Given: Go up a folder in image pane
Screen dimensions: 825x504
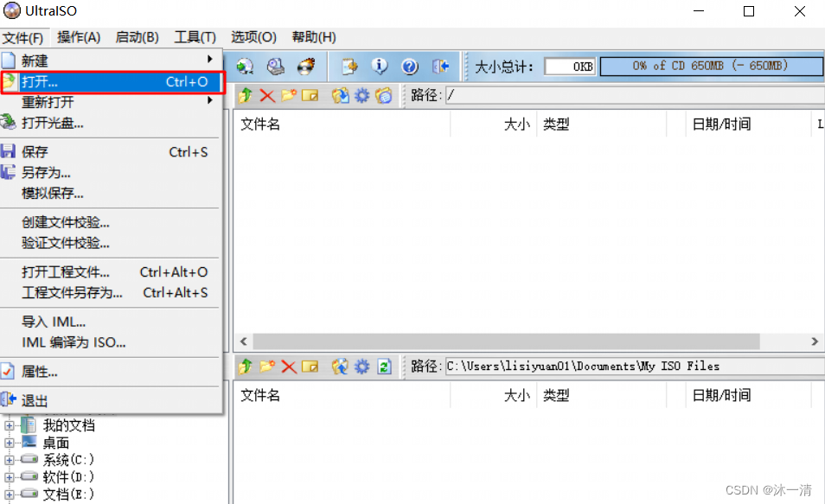Looking at the screenshot, I should (246, 96).
